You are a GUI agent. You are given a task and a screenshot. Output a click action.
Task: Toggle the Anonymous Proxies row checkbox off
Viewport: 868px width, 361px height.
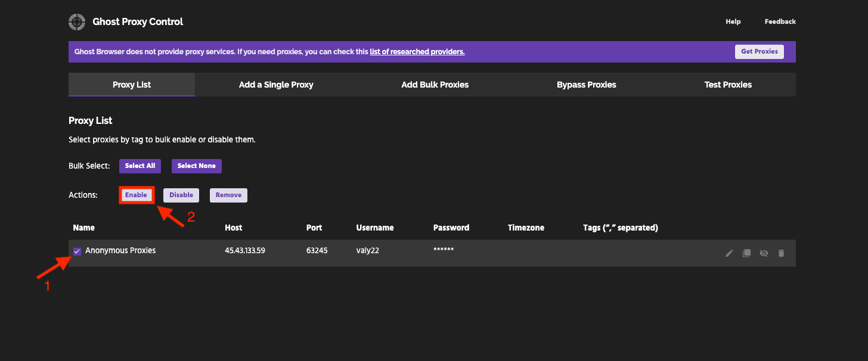click(76, 251)
